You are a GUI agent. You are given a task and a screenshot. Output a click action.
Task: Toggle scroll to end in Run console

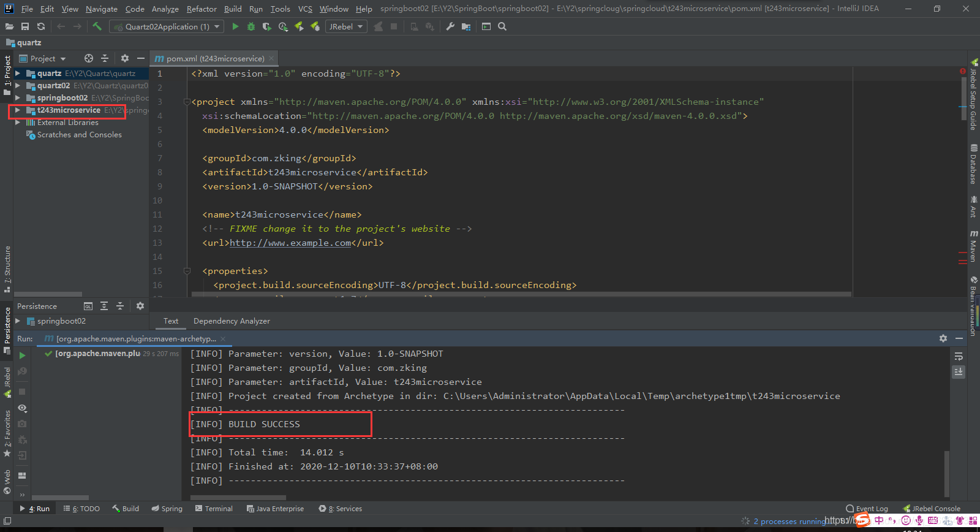pyautogui.click(x=959, y=371)
